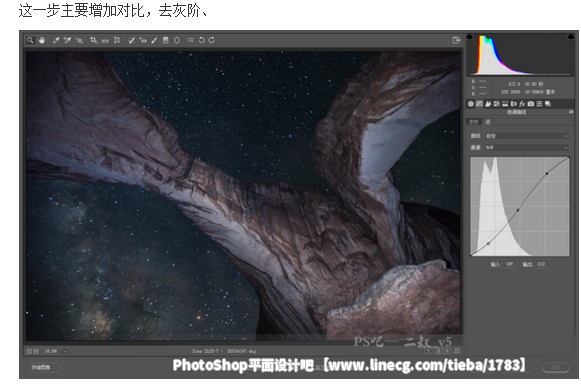Image resolution: width=581 pixels, height=384 pixels.
Task: Open the Channel RGB dropdown
Action: 527,148
